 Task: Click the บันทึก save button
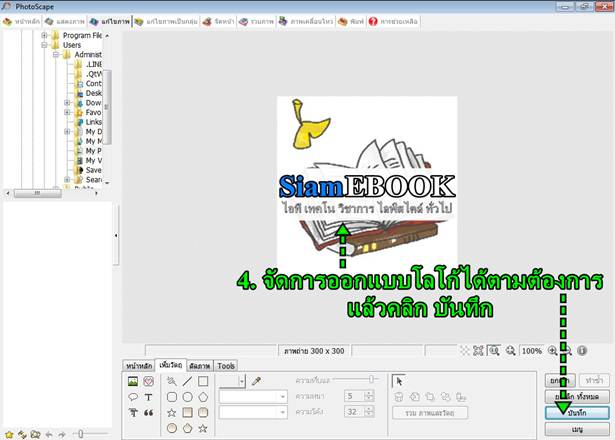pyautogui.click(x=577, y=413)
